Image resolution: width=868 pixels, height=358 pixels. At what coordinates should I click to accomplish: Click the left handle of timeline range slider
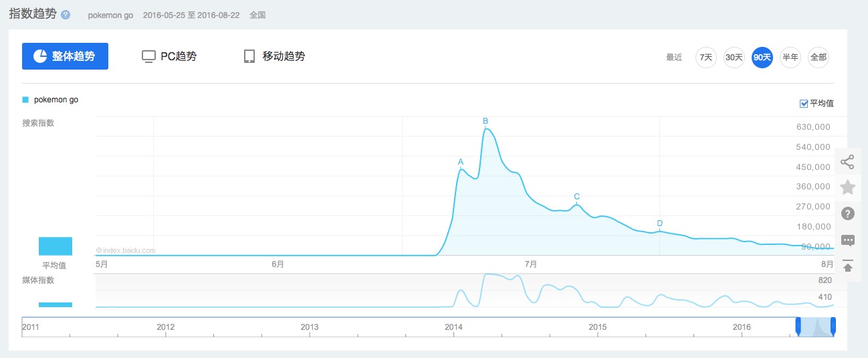798,327
